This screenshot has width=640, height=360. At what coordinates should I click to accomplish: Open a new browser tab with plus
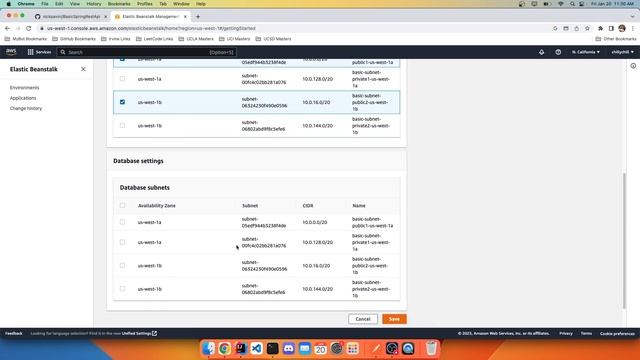click(198, 17)
